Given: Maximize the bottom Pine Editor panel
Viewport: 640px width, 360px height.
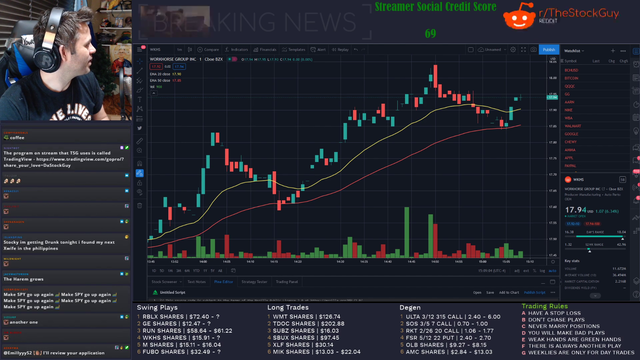Looking at the screenshot, I should coord(552,282).
